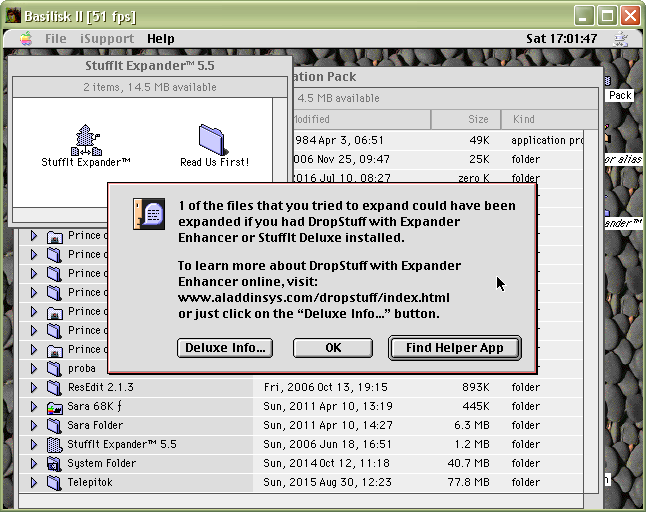Image resolution: width=646 pixels, height=512 pixels.
Task: Sort list by the Modified column
Action: coord(361,119)
